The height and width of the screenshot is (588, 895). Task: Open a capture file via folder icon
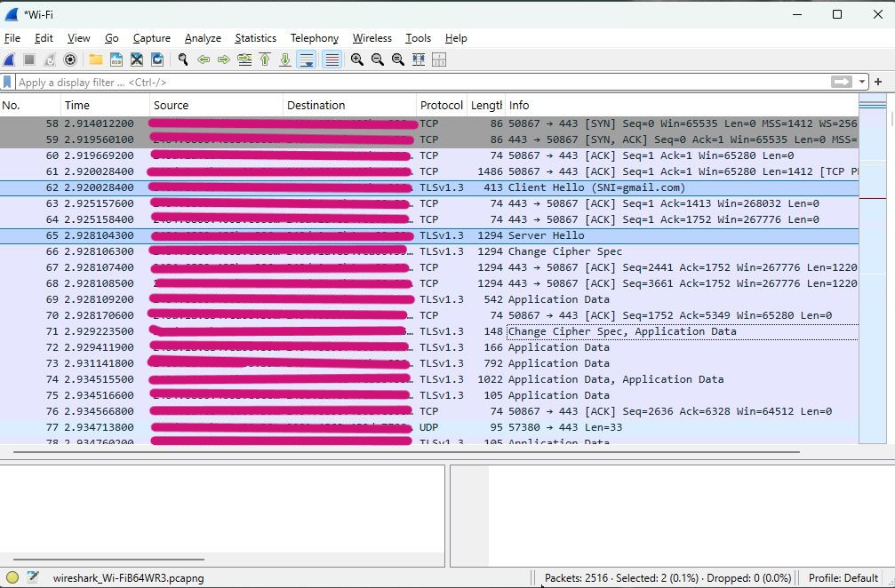point(95,60)
